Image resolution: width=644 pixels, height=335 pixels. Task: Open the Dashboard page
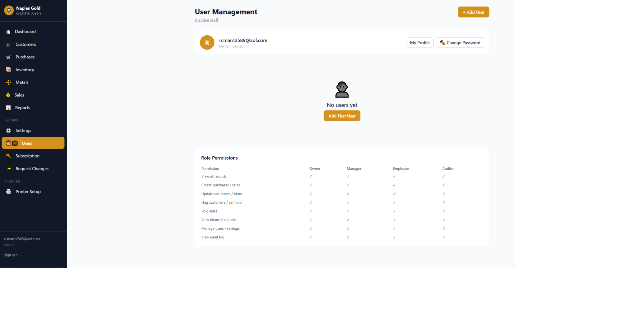click(x=33, y=32)
